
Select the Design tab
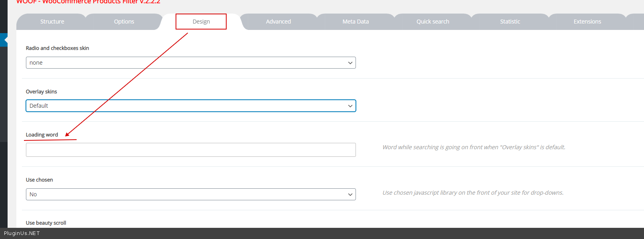click(x=201, y=22)
